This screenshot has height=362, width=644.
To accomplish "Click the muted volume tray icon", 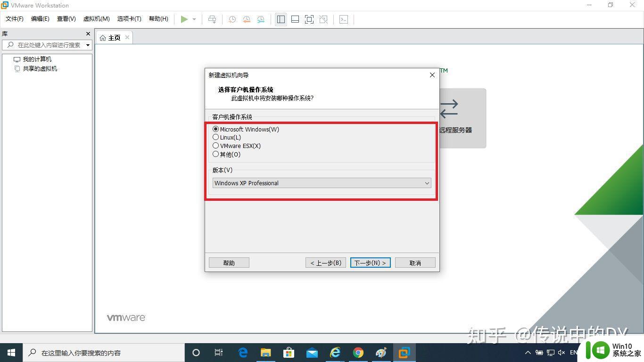I will 561,353.
